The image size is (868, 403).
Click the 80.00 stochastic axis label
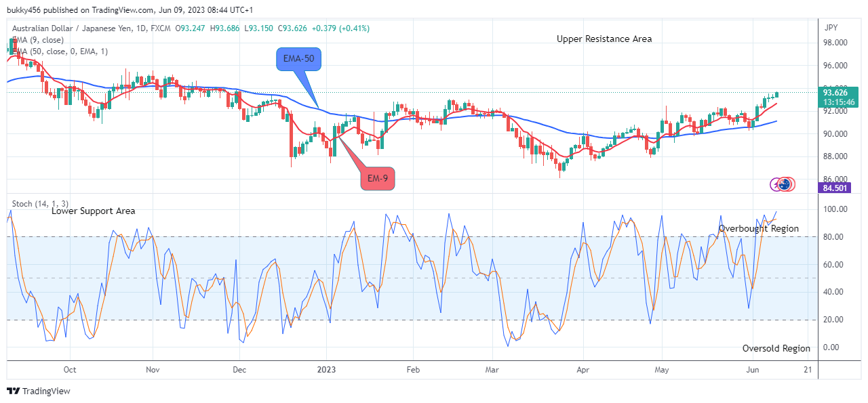click(x=835, y=237)
